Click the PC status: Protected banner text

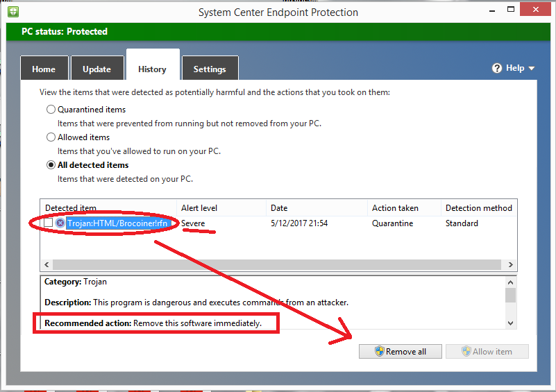pos(65,31)
